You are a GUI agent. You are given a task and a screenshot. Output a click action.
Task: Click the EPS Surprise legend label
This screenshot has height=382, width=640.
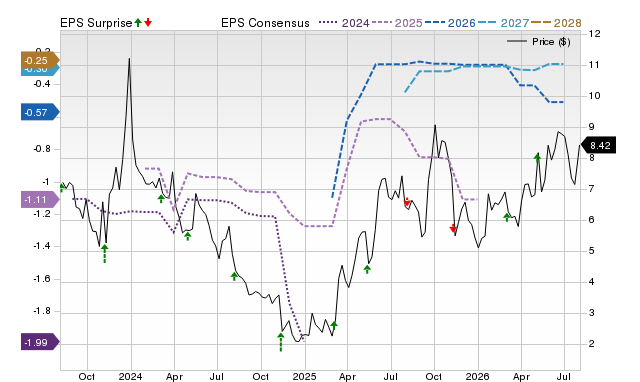96,23
